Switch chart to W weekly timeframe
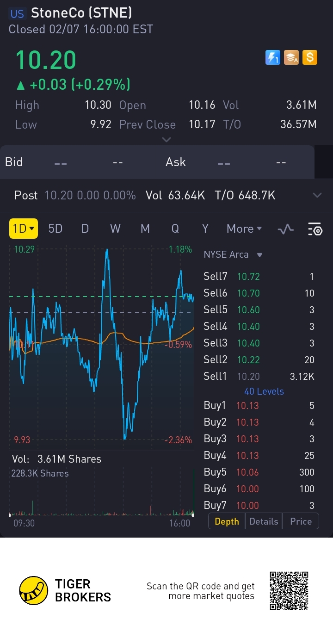Viewport: 333px width, 644px height. [x=115, y=229]
